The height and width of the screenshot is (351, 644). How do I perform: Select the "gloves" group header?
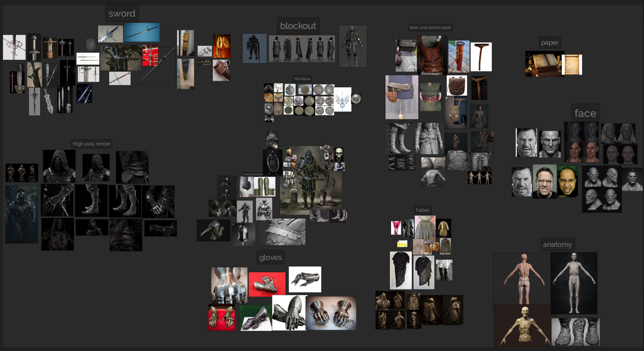pos(270,257)
